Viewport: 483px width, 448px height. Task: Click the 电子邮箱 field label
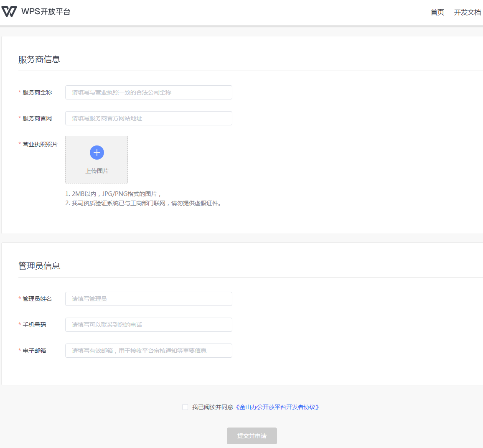tap(34, 351)
